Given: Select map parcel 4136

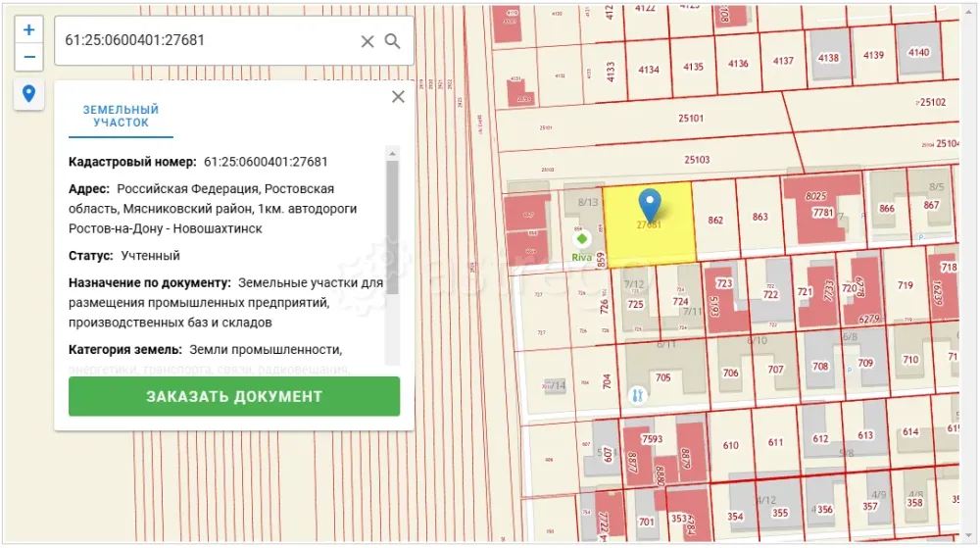Looking at the screenshot, I should tap(738, 64).
